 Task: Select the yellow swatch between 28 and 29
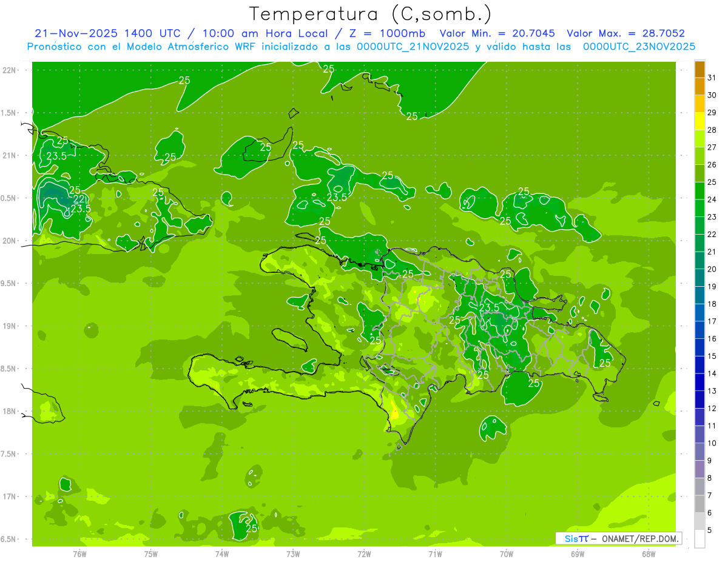699,121
